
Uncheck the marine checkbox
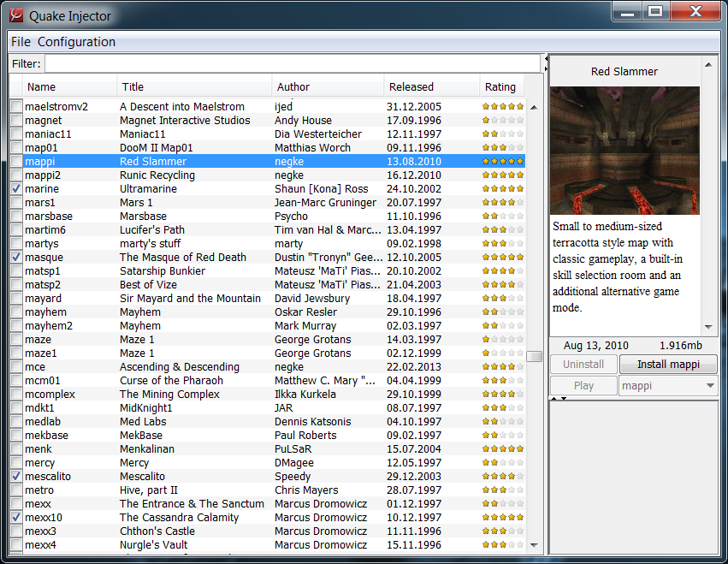tap(16, 188)
